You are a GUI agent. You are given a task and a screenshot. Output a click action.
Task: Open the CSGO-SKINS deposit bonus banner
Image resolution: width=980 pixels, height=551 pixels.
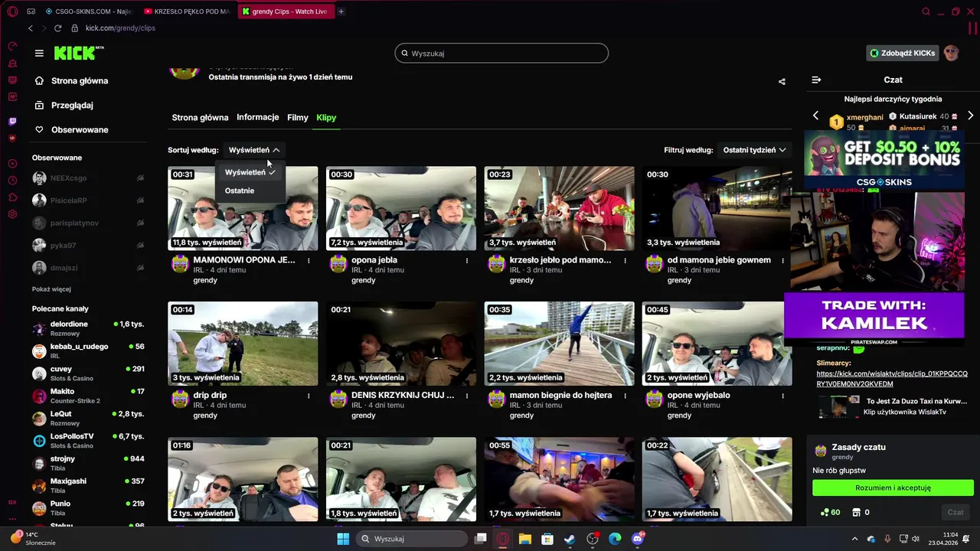click(x=884, y=161)
